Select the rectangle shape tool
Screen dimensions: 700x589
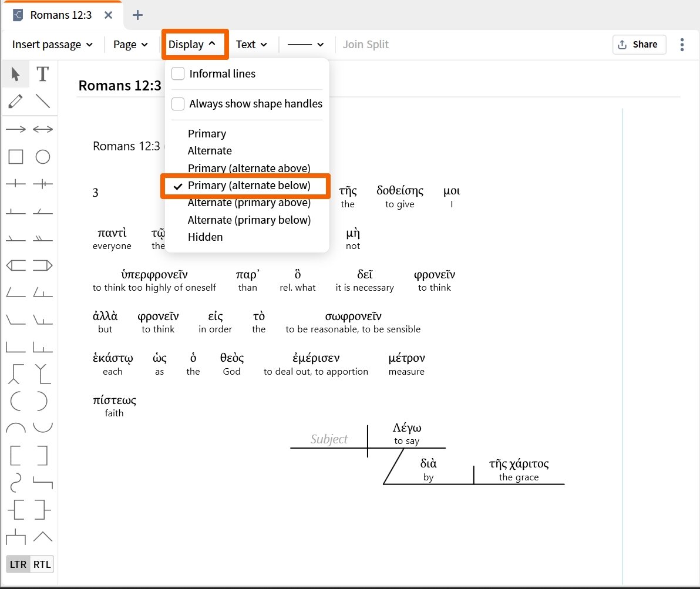tap(16, 157)
